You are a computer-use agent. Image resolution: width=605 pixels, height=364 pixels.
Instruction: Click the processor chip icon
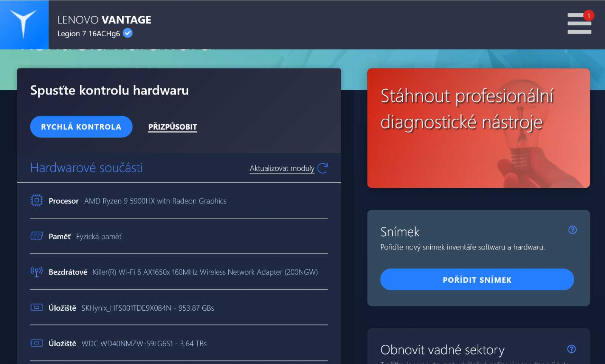pyautogui.click(x=37, y=200)
